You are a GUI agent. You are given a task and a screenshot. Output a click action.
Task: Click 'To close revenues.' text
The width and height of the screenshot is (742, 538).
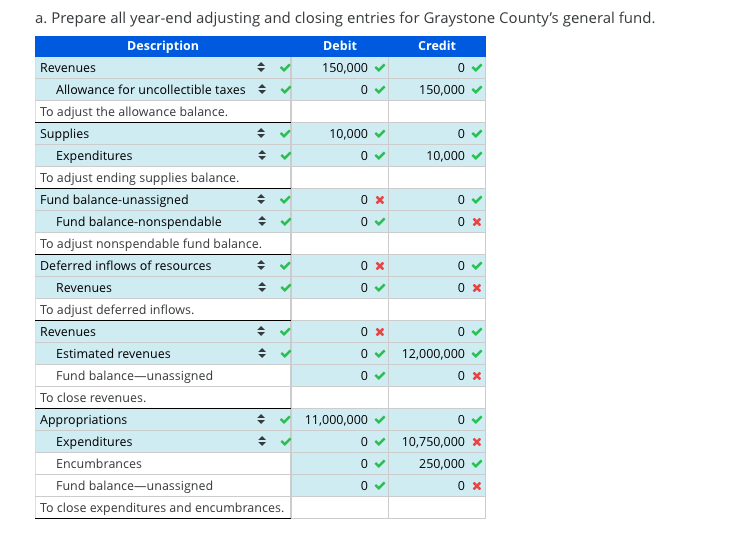pyautogui.click(x=93, y=397)
